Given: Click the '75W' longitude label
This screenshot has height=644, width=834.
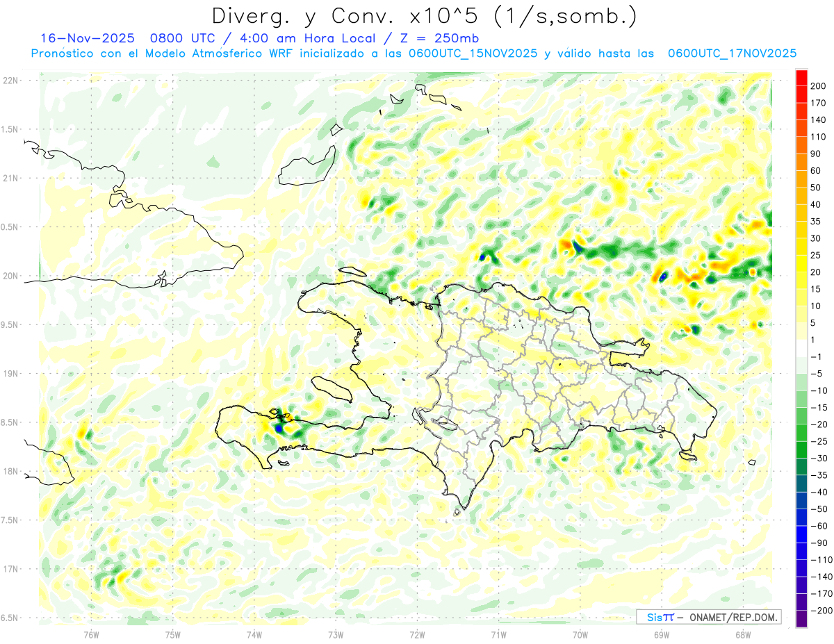Looking at the screenshot, I should pos(173,635).
